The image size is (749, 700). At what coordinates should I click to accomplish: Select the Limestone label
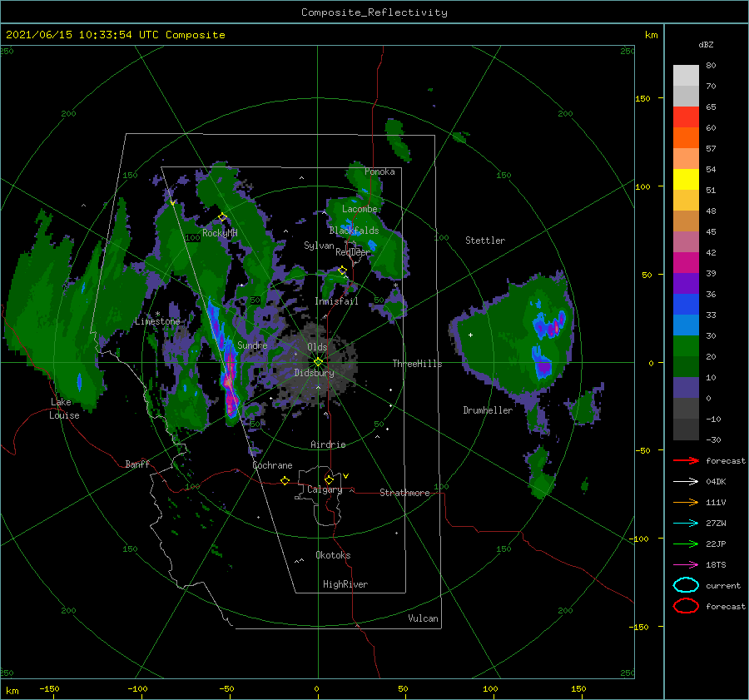157,321
